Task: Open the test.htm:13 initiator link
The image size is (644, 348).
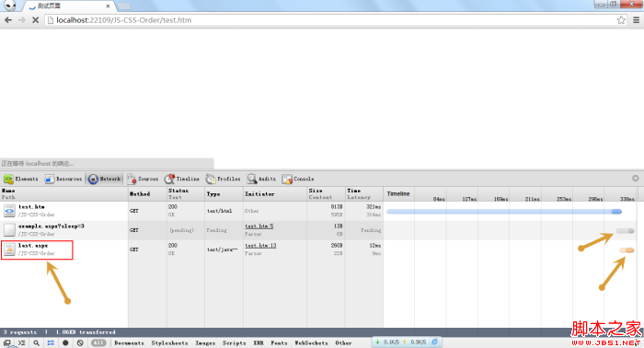Action: (260, 246)
